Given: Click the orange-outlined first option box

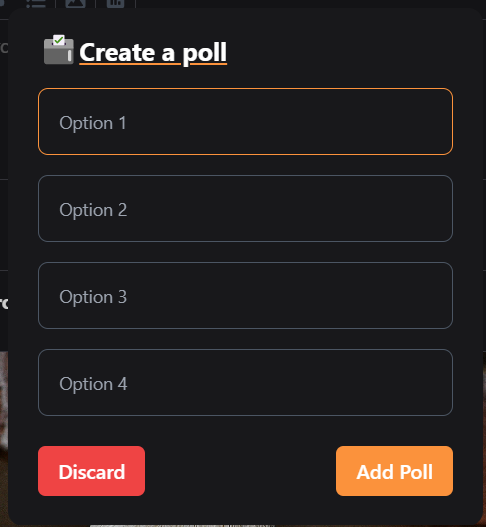Looking at the screenshot, I should (x=245, y=122).
